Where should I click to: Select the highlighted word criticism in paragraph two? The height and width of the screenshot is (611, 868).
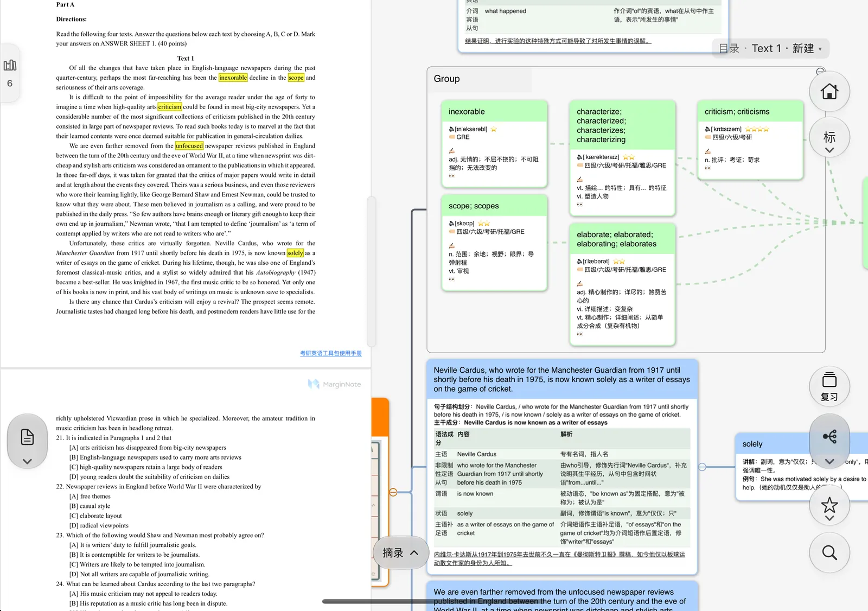pos(170,107)
